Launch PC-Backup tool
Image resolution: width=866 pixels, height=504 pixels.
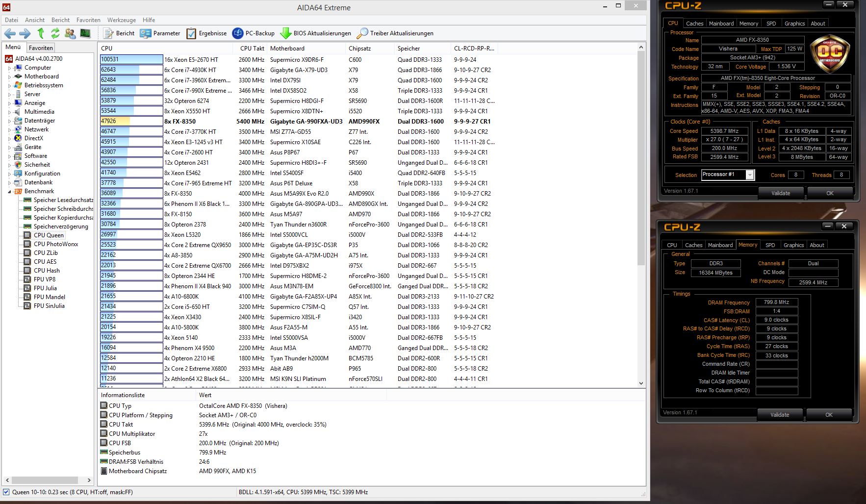pyautogui.click(x=254, y=33)
